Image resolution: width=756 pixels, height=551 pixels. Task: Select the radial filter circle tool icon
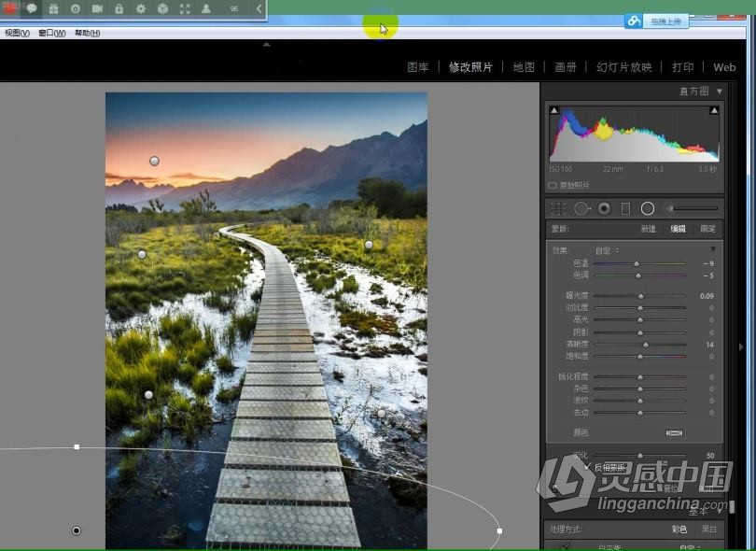(x=648, y=208)
